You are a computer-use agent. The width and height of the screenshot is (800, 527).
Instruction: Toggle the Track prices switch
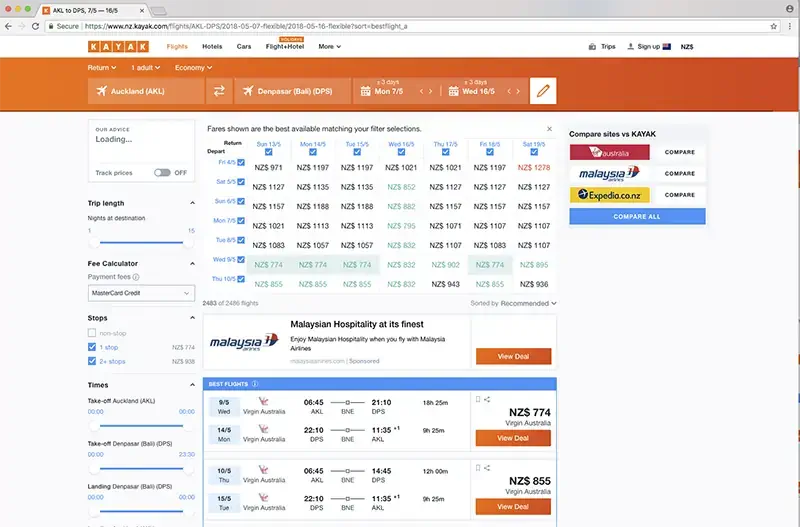(x=162, y=173)
